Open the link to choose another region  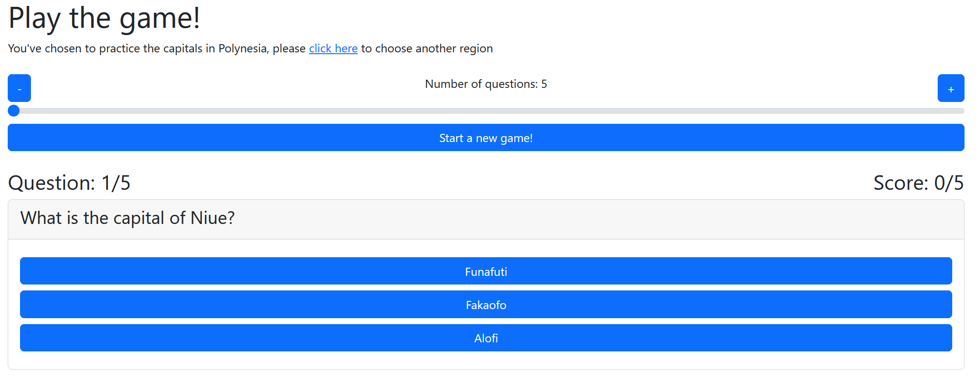333,49
